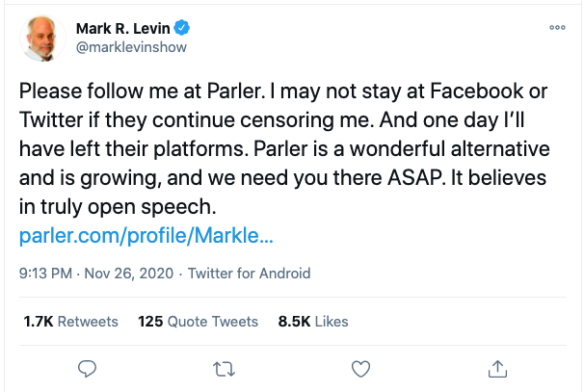Click the Twitter for Android source label

pyautogui.click(x=249, y=274)
